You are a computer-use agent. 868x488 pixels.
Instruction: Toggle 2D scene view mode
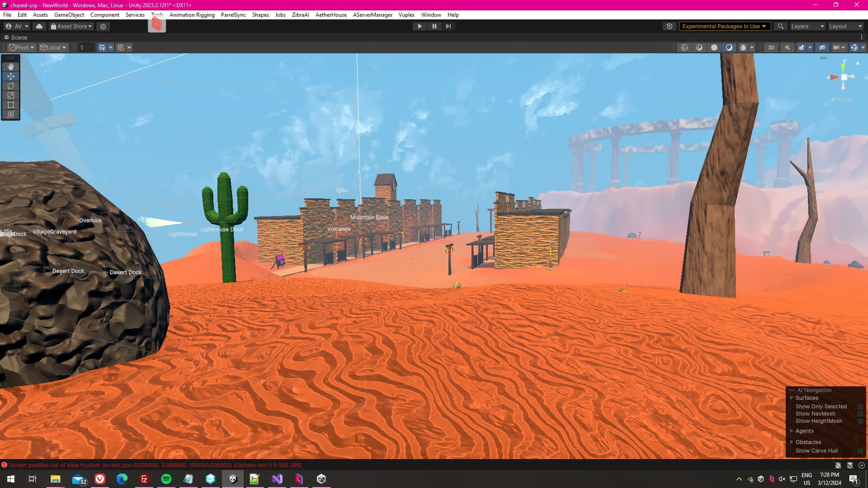(771, 47)
